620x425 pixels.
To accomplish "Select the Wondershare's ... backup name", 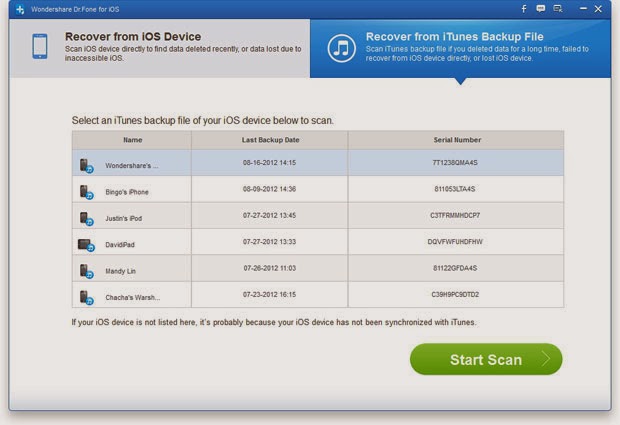I will click(x=132, y=166).
